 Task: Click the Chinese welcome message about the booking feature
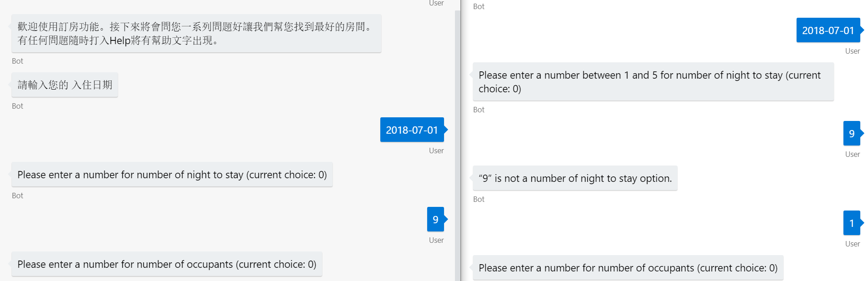(196, 34)
